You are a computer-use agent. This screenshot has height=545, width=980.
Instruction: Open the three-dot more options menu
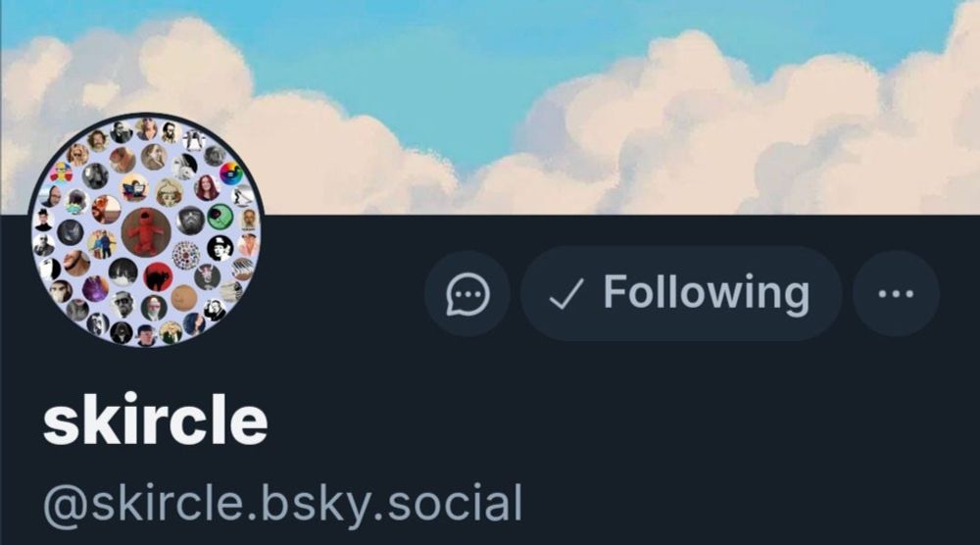[897, 294]
